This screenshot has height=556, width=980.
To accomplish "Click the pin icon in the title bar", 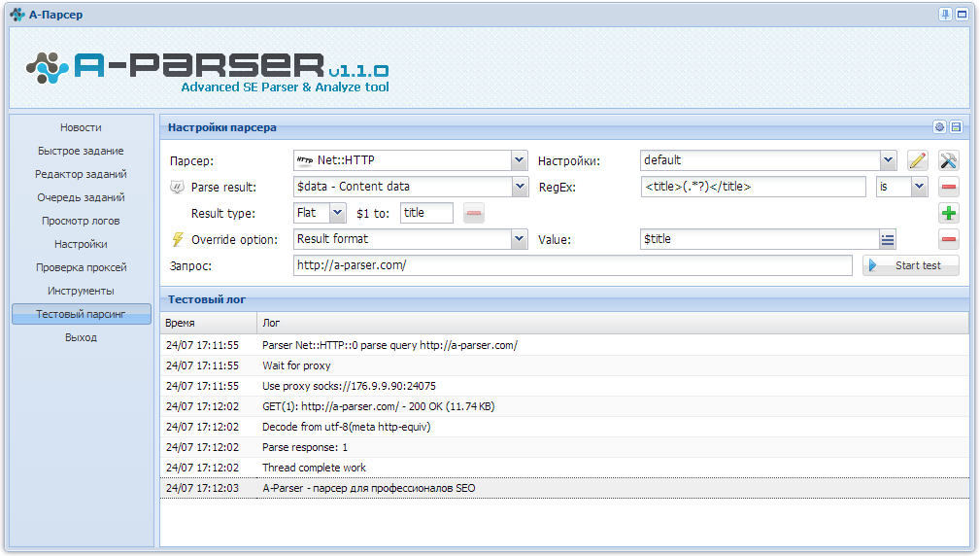I will (945, 15).
